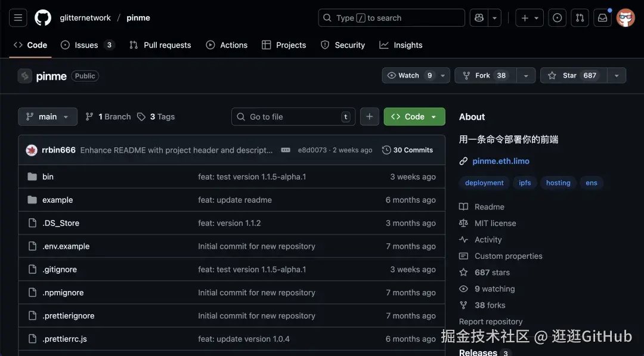Screen dimensions: 644x356
Task: Click the add file plus button
Action: (x=370, y=117)
